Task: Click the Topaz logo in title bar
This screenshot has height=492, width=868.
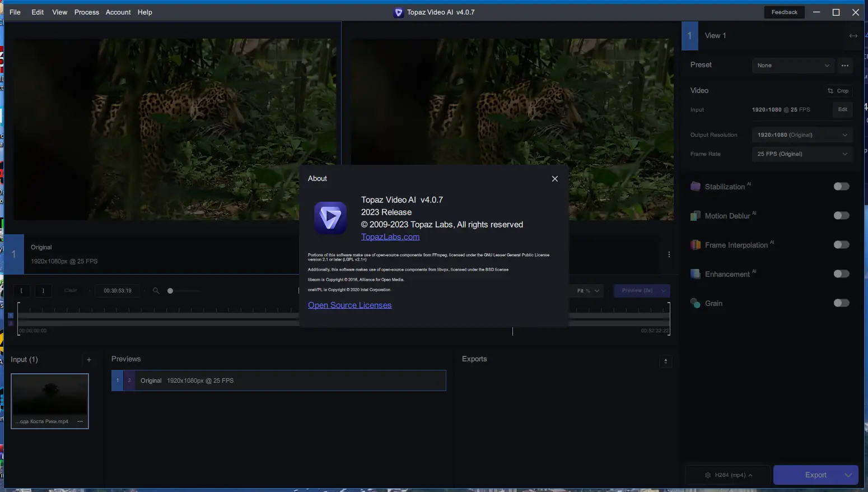Action: click(x=399, y=12)
